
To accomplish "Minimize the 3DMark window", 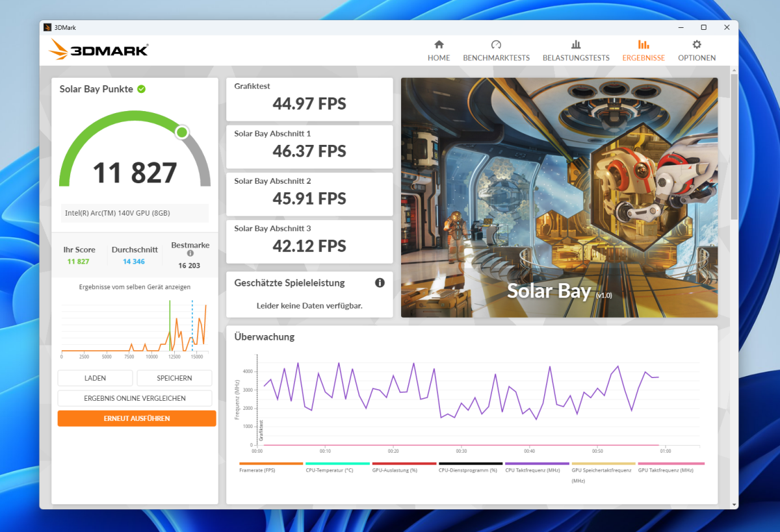I will click(x=681, y=27).
